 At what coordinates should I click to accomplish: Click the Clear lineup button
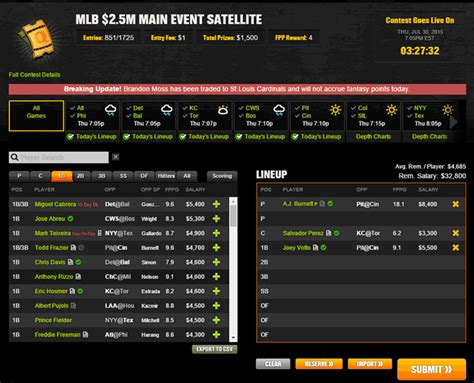(x=273, y=364)
